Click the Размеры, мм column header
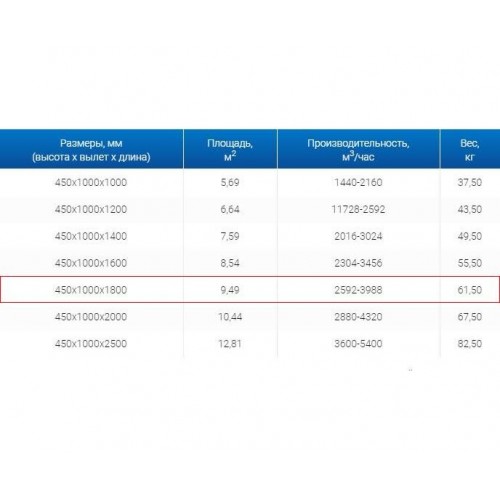The image size is (500, 500). tap(91, 149)
